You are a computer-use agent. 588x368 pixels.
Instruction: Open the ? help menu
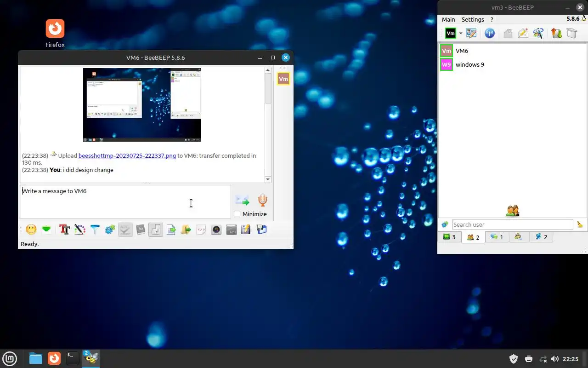492,19
